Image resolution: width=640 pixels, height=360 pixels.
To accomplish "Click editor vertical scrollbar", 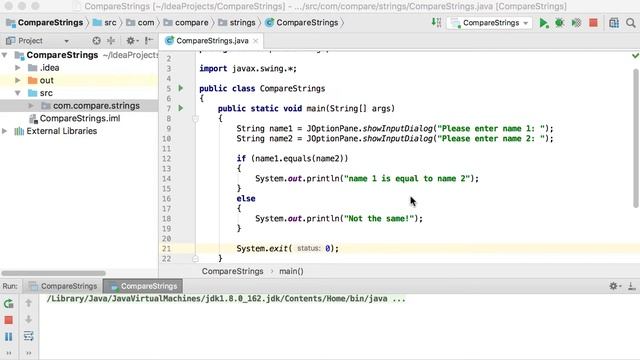I will tap(636, 138).
